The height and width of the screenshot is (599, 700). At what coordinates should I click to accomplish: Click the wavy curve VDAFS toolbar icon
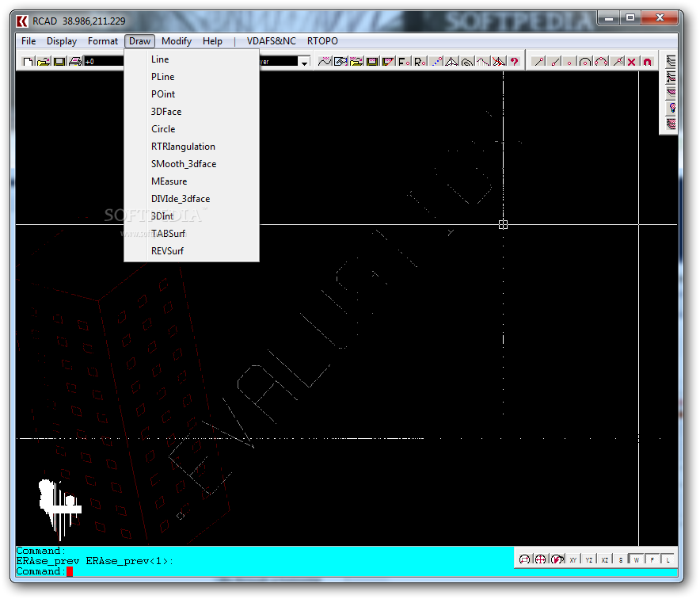(x=325, y=62)
